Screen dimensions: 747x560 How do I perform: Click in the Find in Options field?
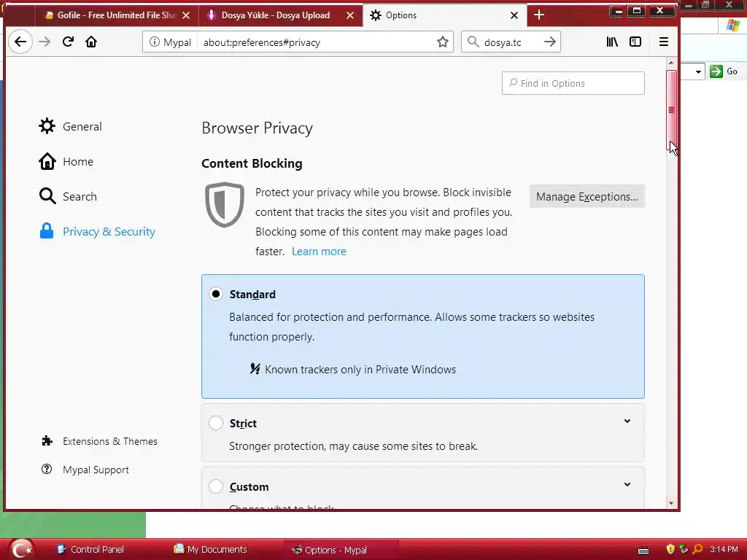point(573,83)
